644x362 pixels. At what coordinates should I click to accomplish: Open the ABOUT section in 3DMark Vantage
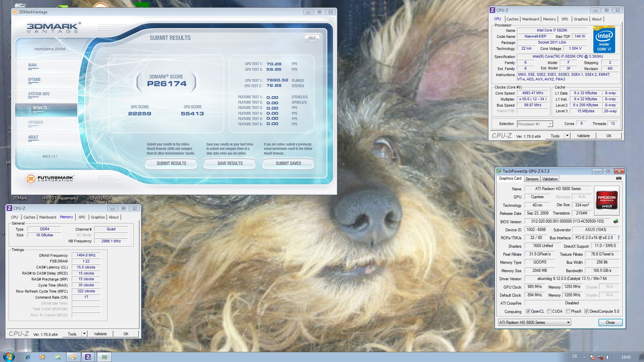tap(33, 137)
